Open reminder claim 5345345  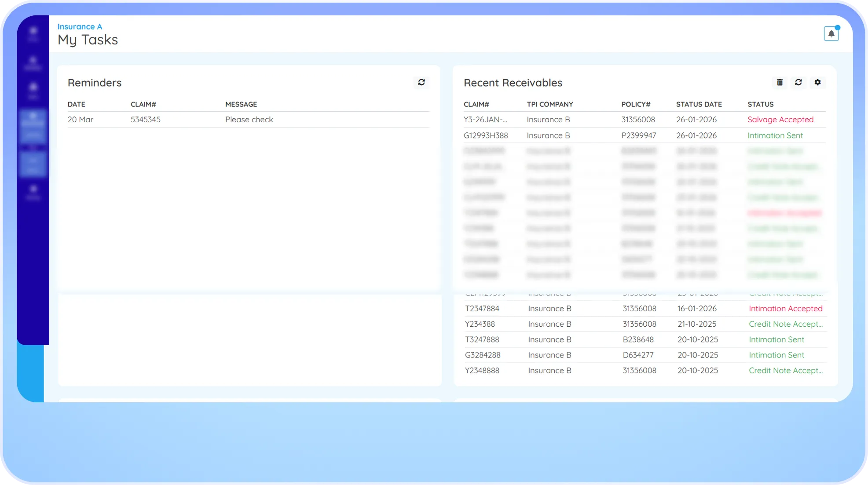click(x=146, y=120)
